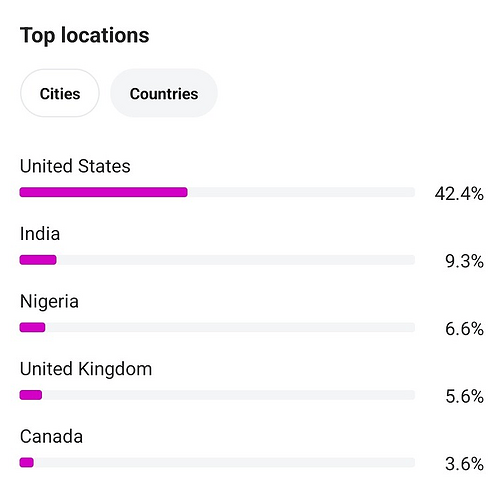The width and height of the screenshot is (502, 500).
Task: Click the India country label
Action: pyautogui.click(x=40, y=234)
